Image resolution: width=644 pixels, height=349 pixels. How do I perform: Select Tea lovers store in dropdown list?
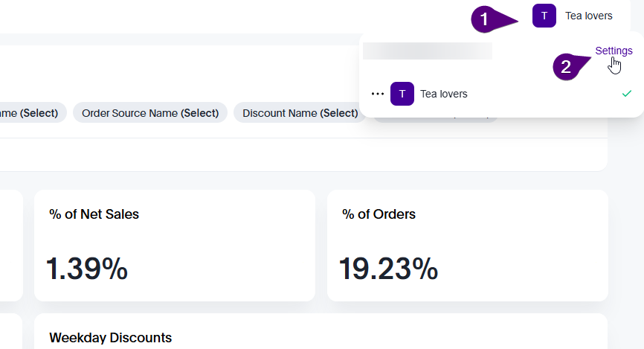443,94
